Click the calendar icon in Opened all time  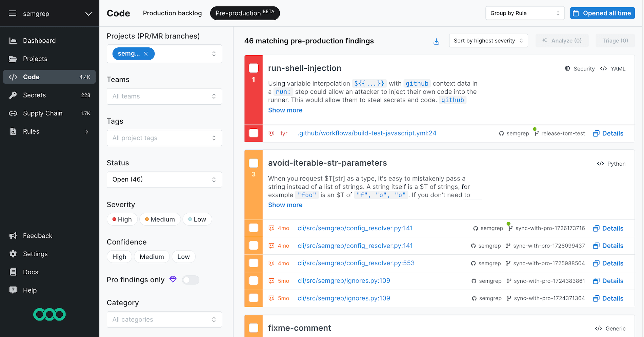click(576, 13)
